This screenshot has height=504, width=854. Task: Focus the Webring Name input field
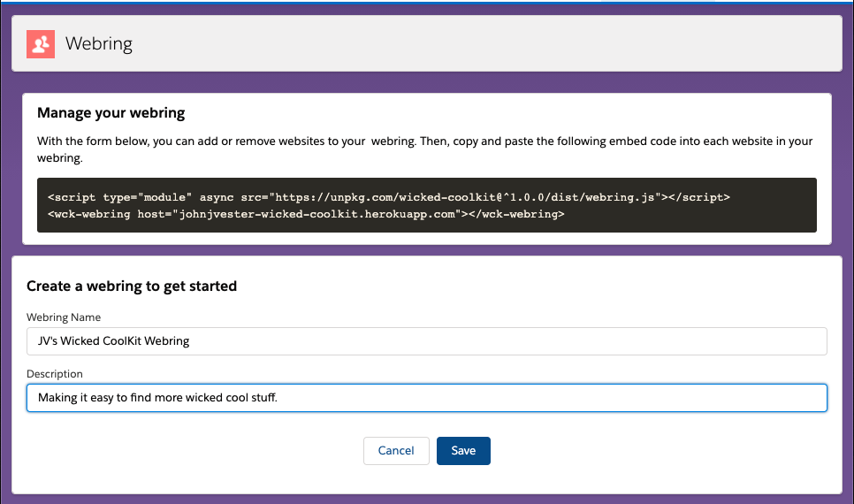tap(426, 341)
